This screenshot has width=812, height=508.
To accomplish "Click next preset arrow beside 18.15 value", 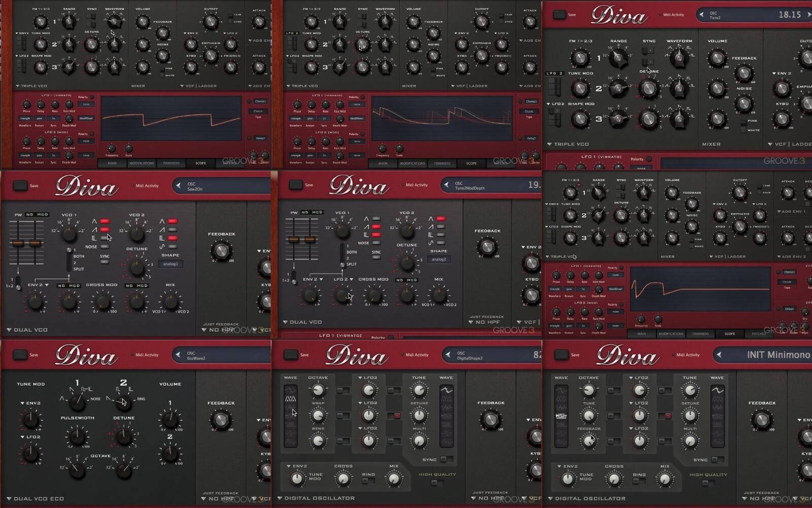I will 808,15.
